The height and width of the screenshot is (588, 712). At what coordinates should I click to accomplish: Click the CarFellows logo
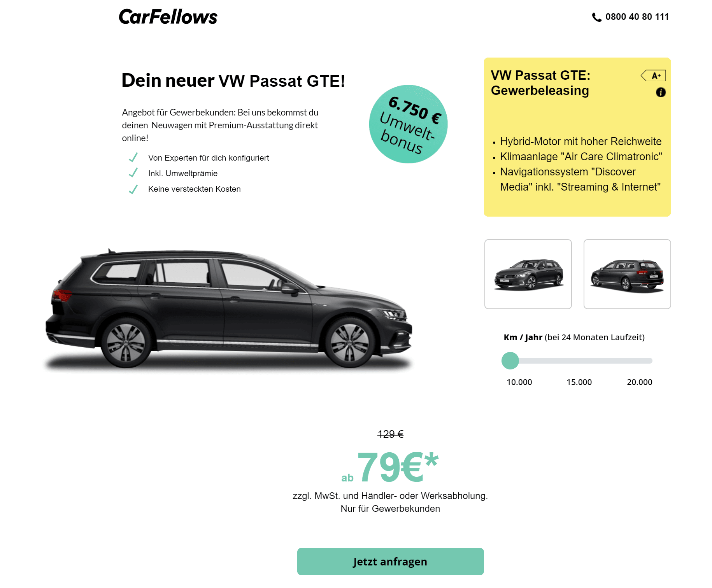pyautogui.click(x=168, y=17)
